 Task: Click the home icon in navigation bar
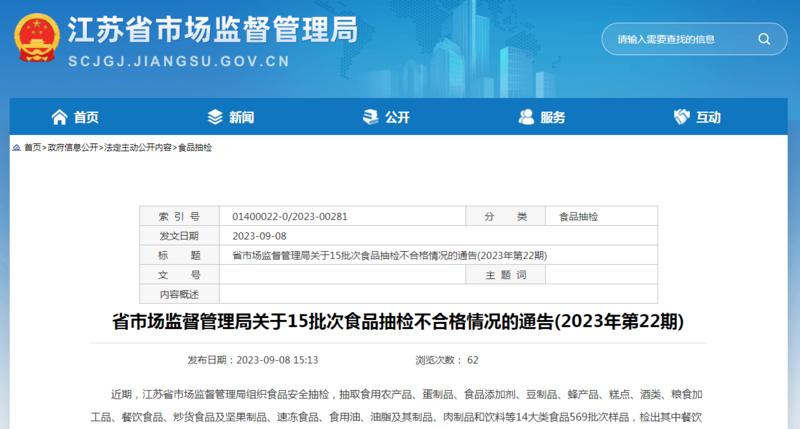[x=59, y=117]
